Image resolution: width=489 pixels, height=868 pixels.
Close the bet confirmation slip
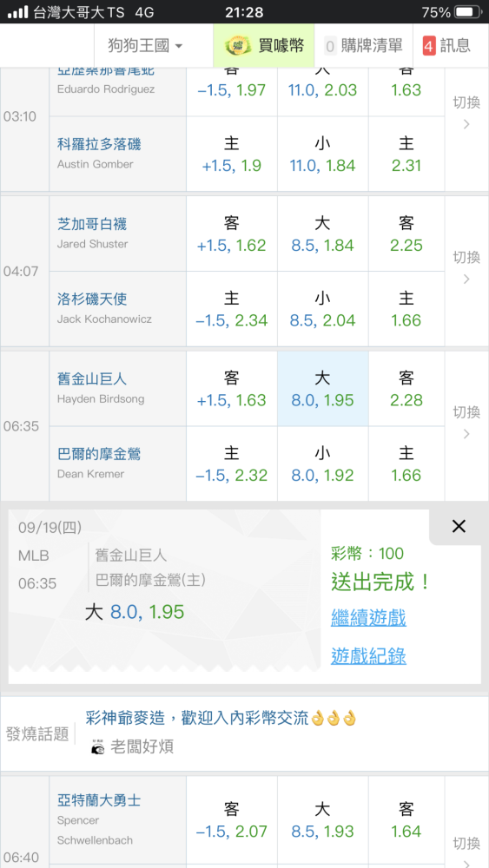459,527
